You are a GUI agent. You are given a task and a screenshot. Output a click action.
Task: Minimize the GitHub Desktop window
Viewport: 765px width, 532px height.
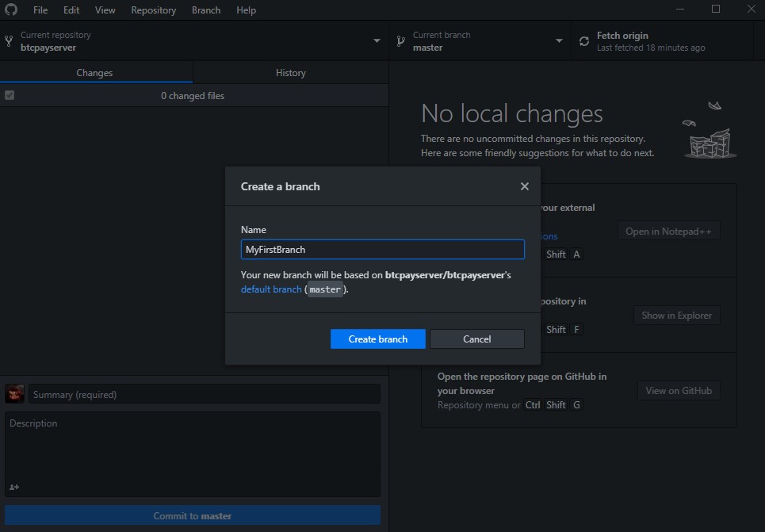pyautogui.click(x=679, y=10)
